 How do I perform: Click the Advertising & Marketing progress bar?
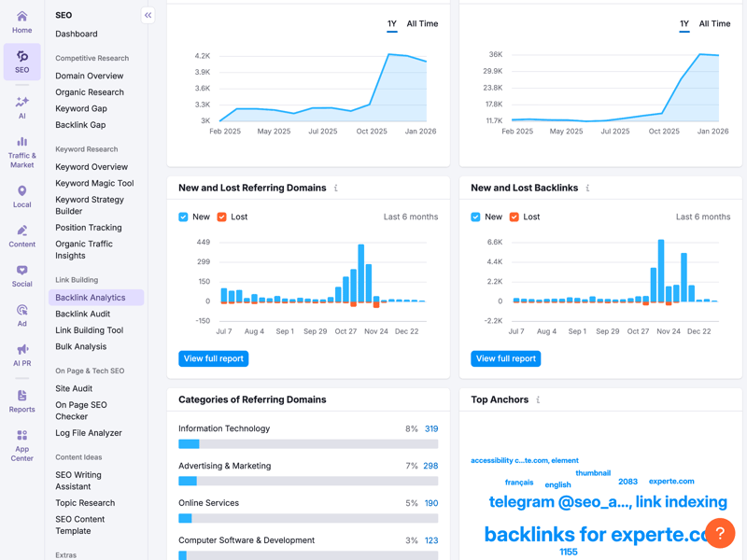pos(308,482)
